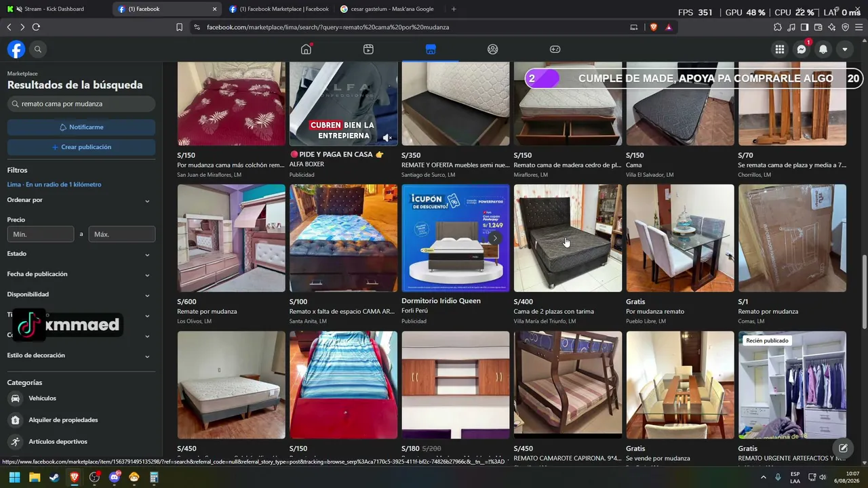Go back with the browser back arrow
The width and height of the screenshot is (868, 488).
click(x=9, y=27)
